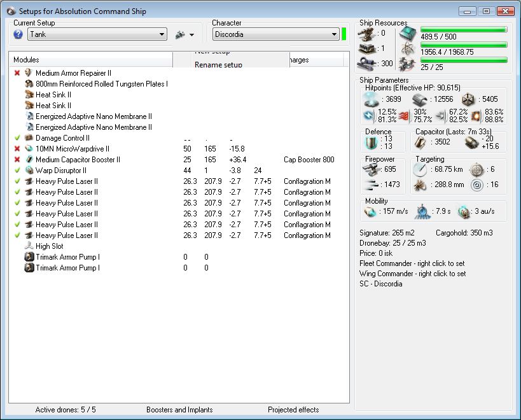The width and height of the screenshot is (521, 420).
Task: Open Projected effects panel
Action: [x=293, y=410]
